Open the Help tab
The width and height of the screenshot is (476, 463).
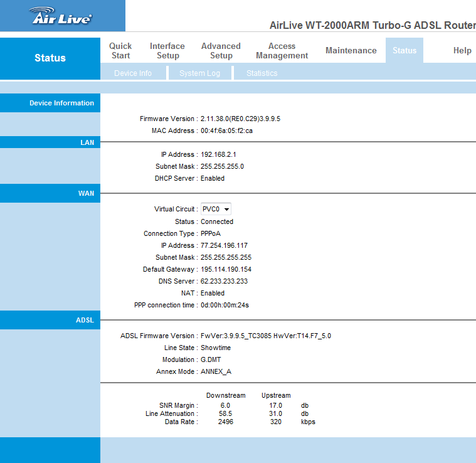pyautogui.click(x=462, y=50)
